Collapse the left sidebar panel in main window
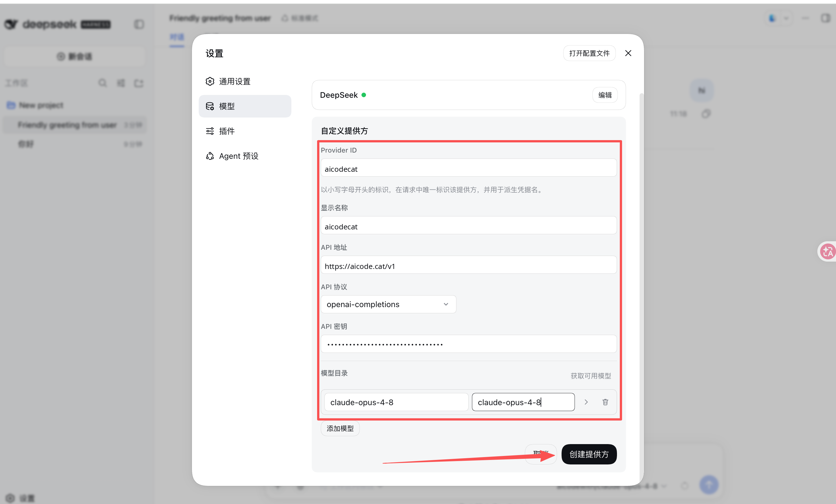Image resolution: width=836 pixels, height=504 pixels. (139, 24)
